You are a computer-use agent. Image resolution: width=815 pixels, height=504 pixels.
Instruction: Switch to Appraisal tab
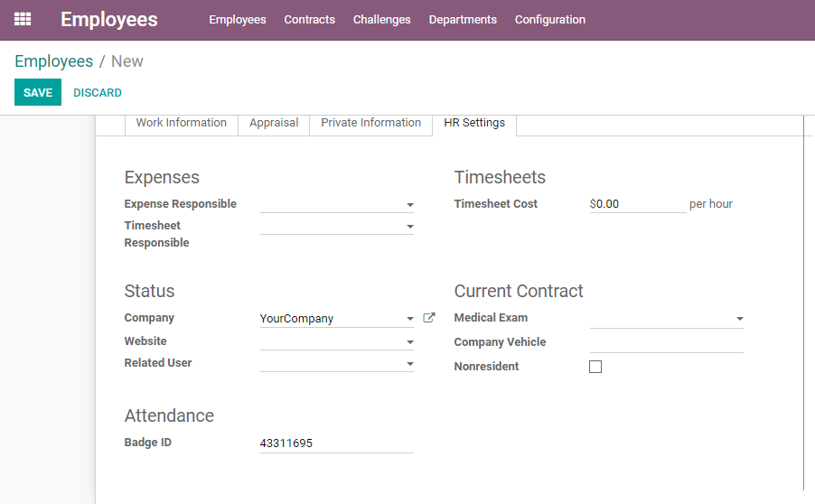(274, 123)
